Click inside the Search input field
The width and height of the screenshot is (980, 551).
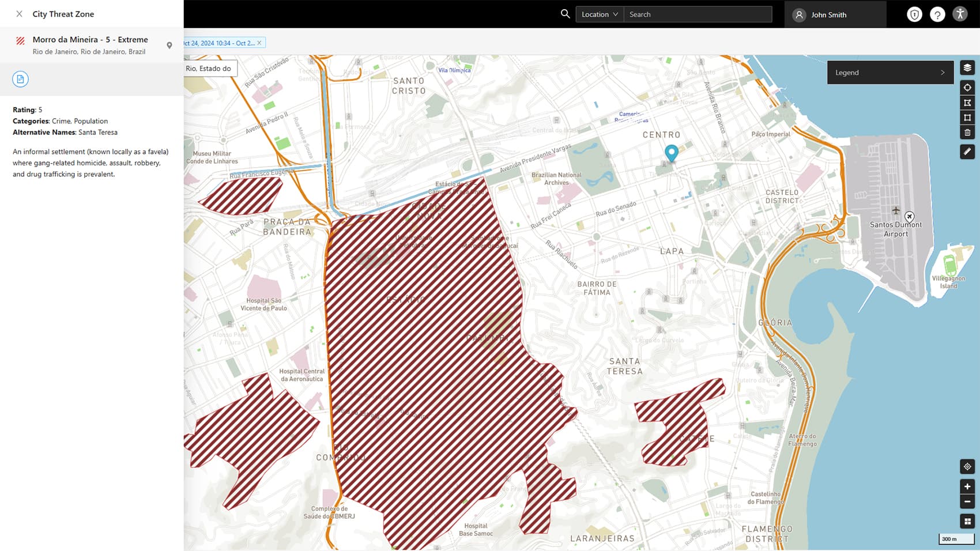coord(698,14)
